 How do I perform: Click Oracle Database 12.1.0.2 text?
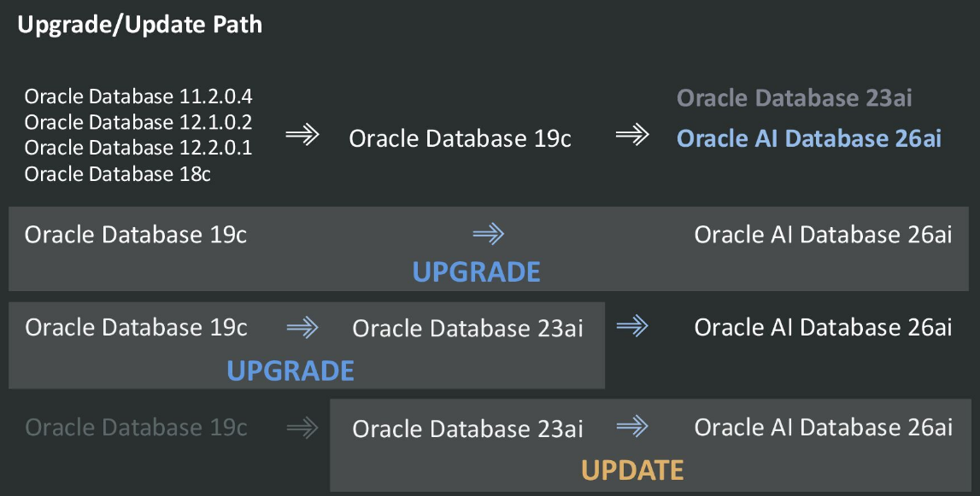[x=138, y=122]
